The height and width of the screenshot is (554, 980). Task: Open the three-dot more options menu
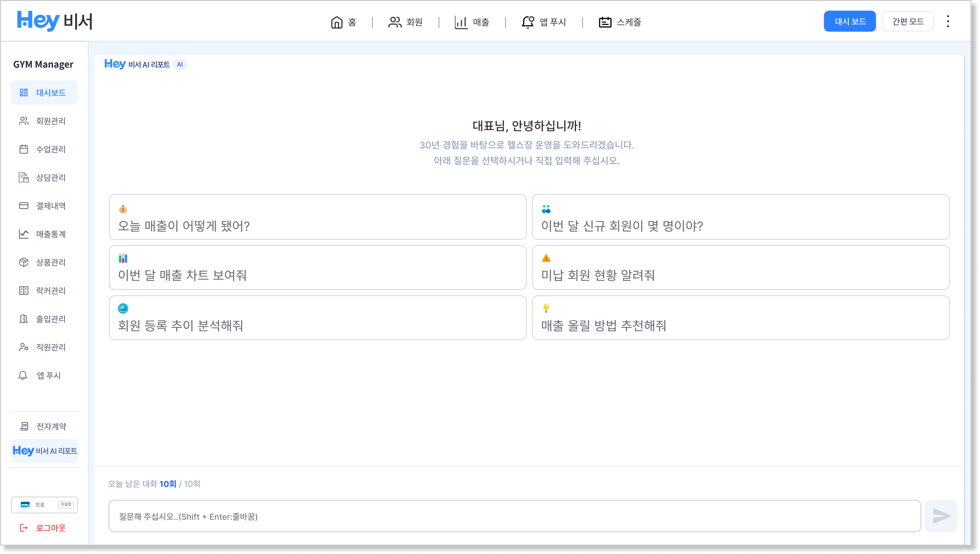tap(948, 21)
